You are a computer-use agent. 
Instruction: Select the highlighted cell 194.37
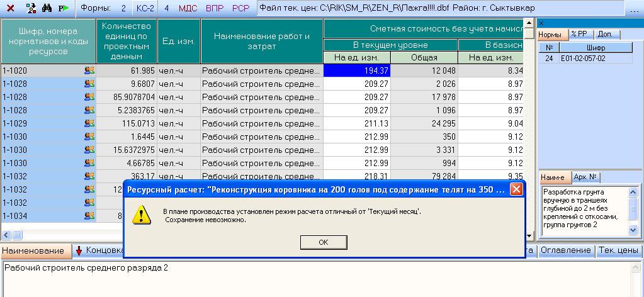tap(357, 70)
